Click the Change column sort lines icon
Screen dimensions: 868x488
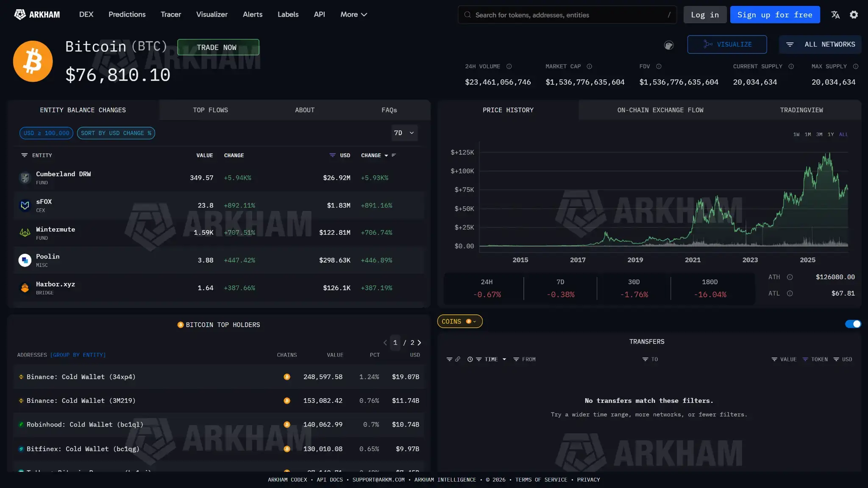click(x=394, y=155)
